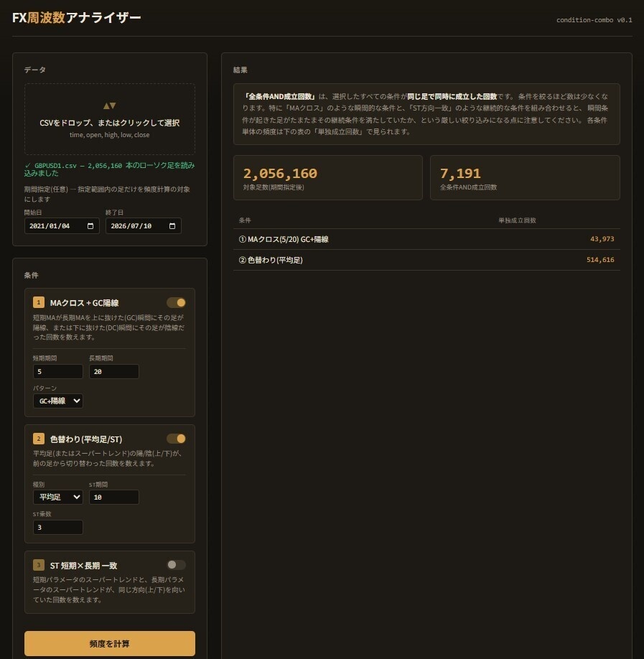Disable the MAクロス＋GC陽線 toggle
Image resolution: width=644 pixels, height=659 pixels.
point(176,303)
